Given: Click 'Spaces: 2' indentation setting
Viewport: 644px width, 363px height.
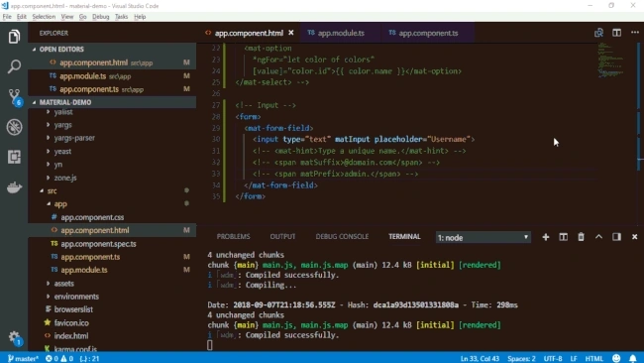Looking at the screenshot, I should [521, 358].
